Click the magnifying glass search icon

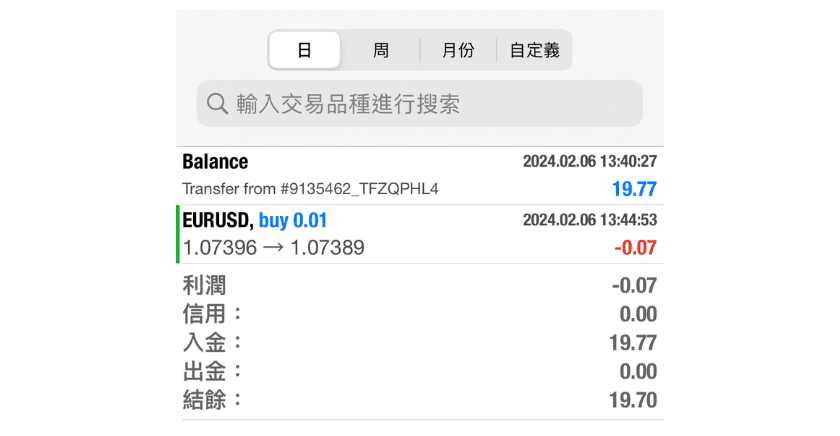[217, 104]
